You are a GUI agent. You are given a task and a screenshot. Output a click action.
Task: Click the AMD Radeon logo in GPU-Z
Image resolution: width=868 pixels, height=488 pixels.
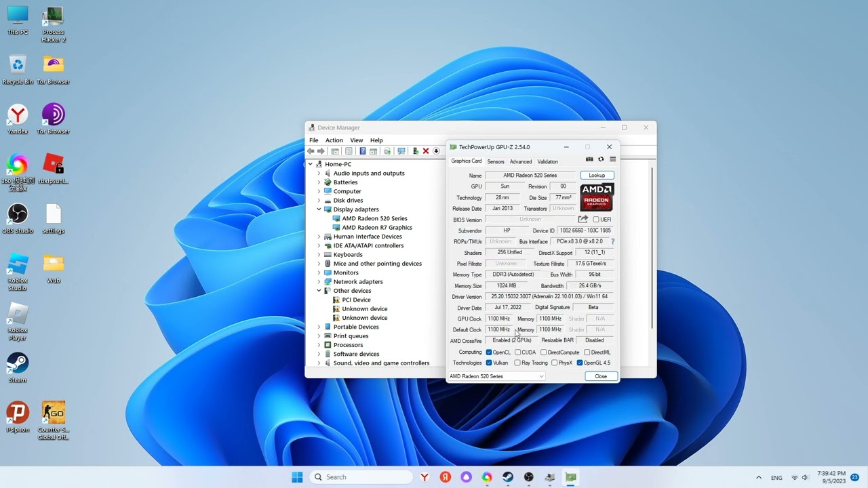(x=597, y=198)
